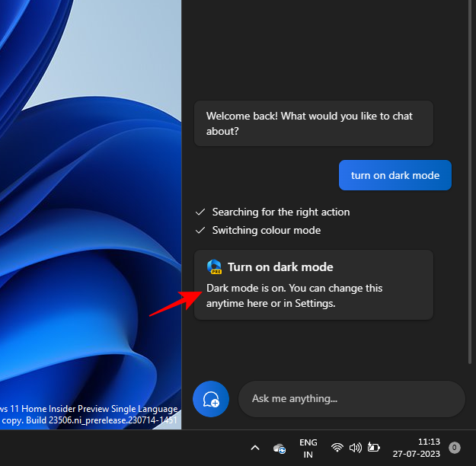Open the OneDrive sync tray icon

click(280, 448)
